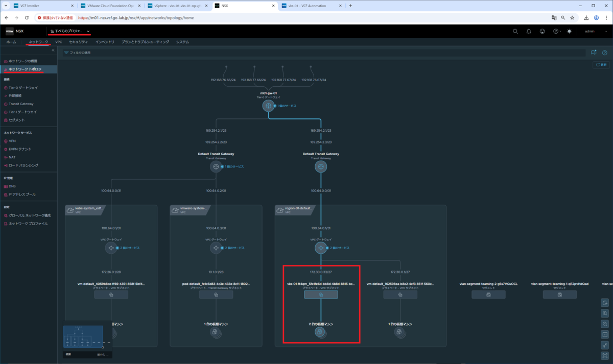Open Tier-1 ゲートウェイ in sidebar

coord(23,112)
